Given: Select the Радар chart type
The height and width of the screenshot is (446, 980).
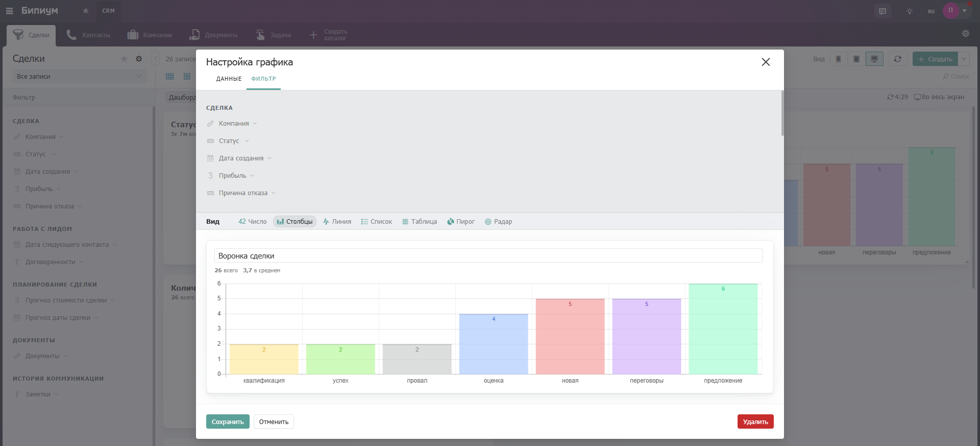Looking at the screenshot, I should pyautogui.click(x=498, y=222).
